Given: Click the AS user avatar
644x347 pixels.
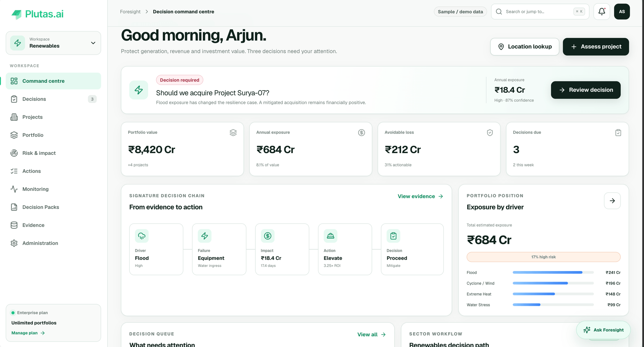Looking at the screenshot, I should pyautogui.click(x=622, y=12).
